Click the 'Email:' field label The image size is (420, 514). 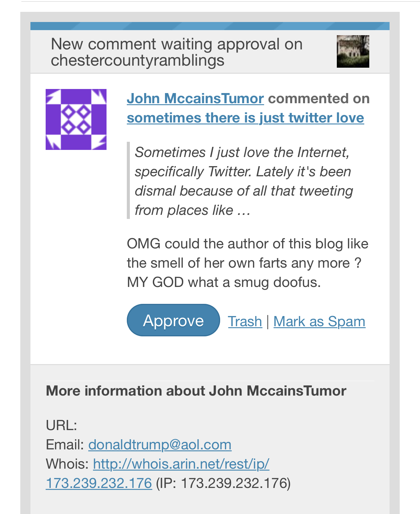[65, 445]
